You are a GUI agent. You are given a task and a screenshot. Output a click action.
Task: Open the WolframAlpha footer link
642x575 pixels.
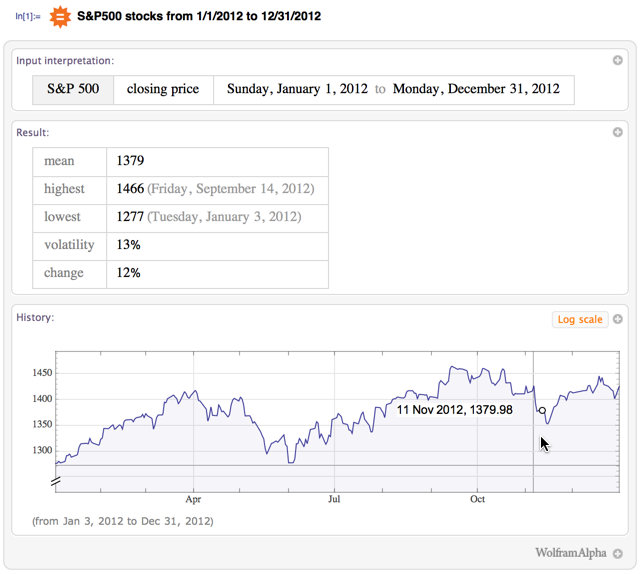(x=570, y=553)
